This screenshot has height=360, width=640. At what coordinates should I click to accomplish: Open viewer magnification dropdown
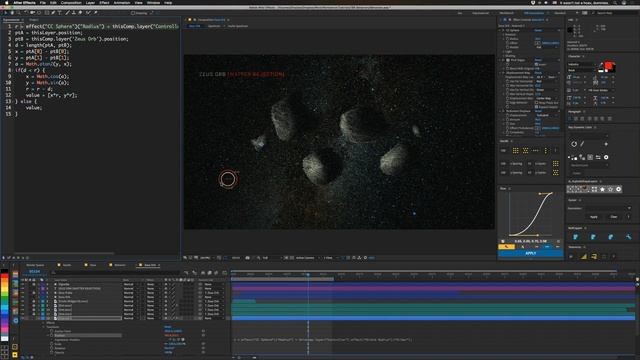[206, 258]
